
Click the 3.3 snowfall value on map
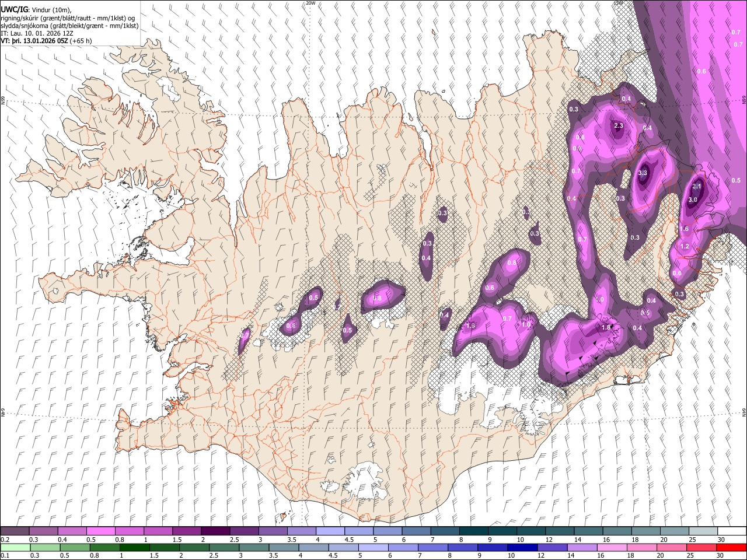point(643,173)
